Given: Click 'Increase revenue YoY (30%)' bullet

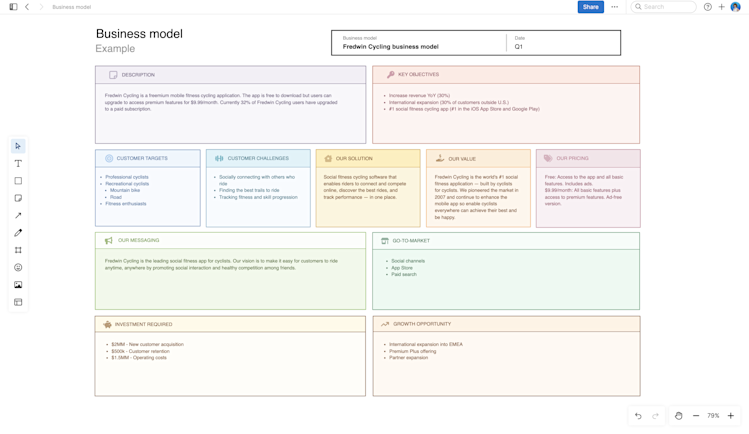Looking at the screenshot, I should [x=419, y=95].
